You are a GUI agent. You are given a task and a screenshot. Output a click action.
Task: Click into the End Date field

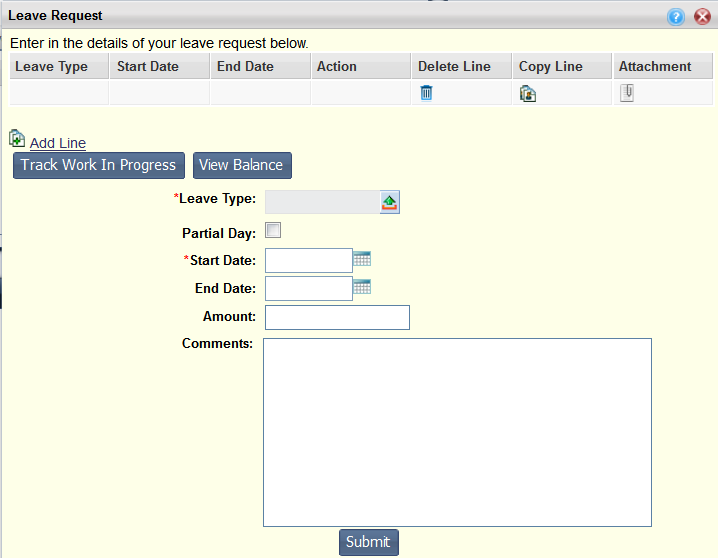(x=309, y=288)
